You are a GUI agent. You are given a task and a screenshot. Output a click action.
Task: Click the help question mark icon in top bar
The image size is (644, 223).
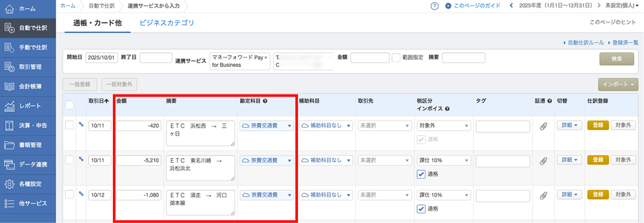click(x=435, y=6)
